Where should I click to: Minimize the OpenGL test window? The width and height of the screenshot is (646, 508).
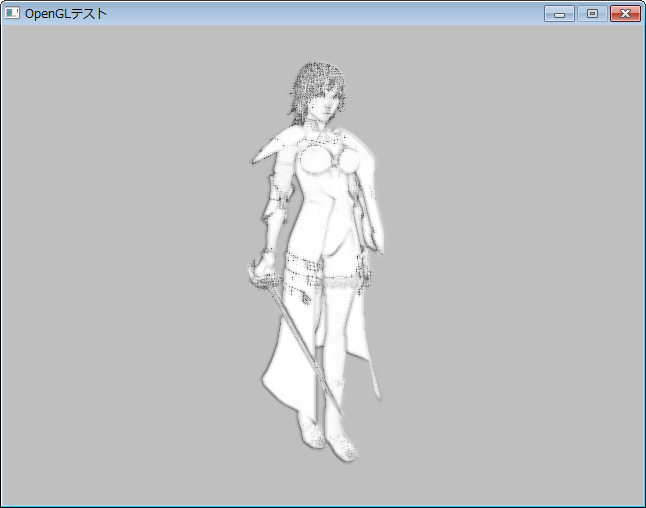tap(559, 13)
